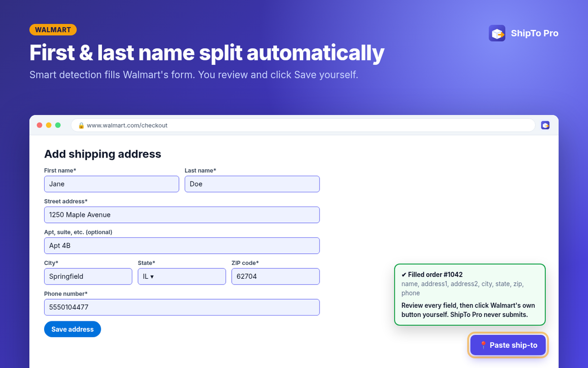Click the red close window dot
Viewport: 588px width, 368px height.
tap(39, 125)
